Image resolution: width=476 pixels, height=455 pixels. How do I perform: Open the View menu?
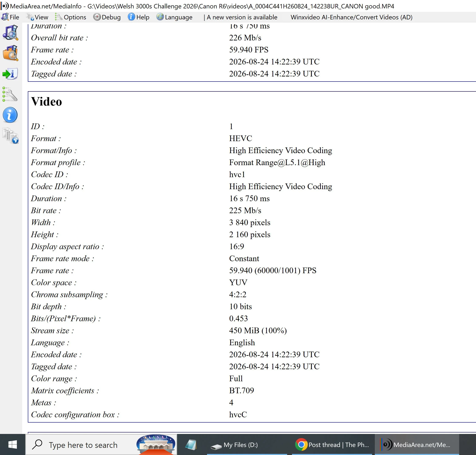point(37,17)
